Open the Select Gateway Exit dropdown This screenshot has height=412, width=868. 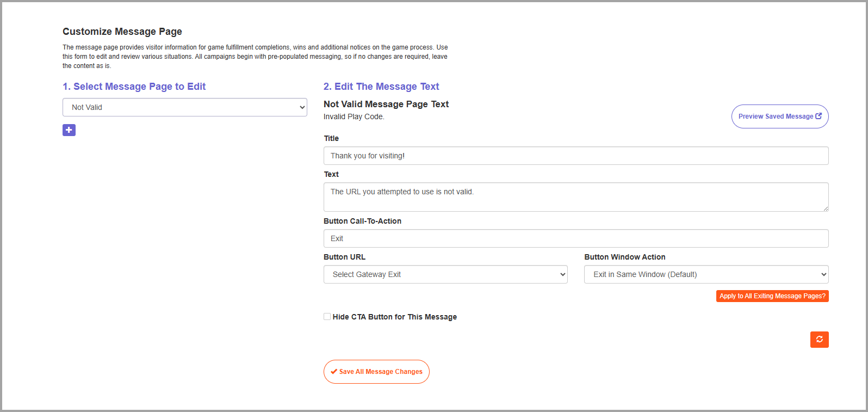pyautogui.click(x=445, y=274)
